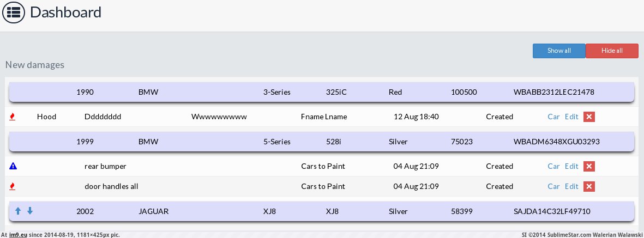Edit the door handles all damage

[571, 186]
